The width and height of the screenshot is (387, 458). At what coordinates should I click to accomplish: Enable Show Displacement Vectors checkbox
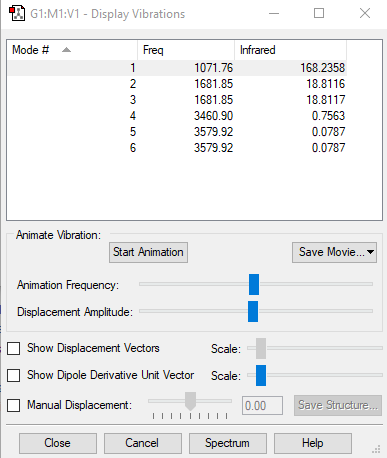14,348
